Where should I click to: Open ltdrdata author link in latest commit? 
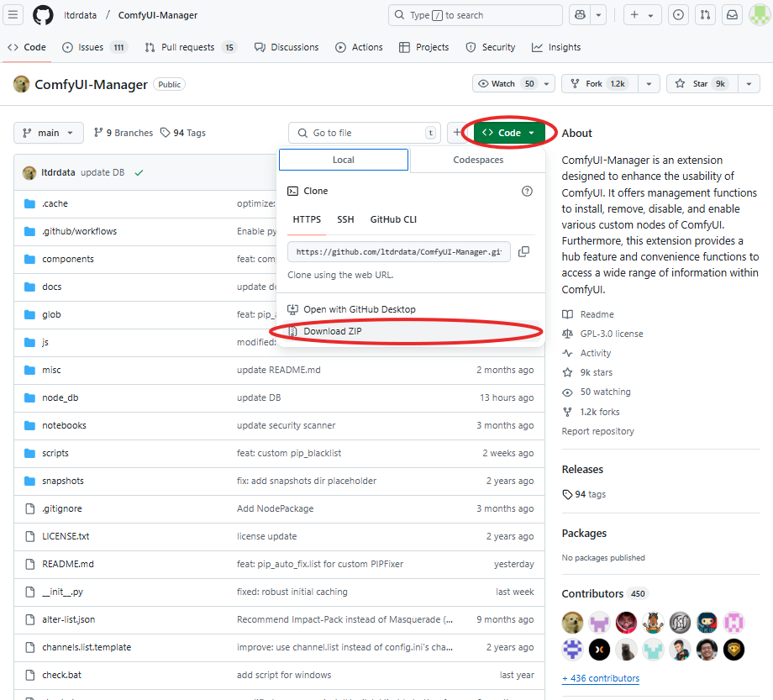(x=58, y=172)
